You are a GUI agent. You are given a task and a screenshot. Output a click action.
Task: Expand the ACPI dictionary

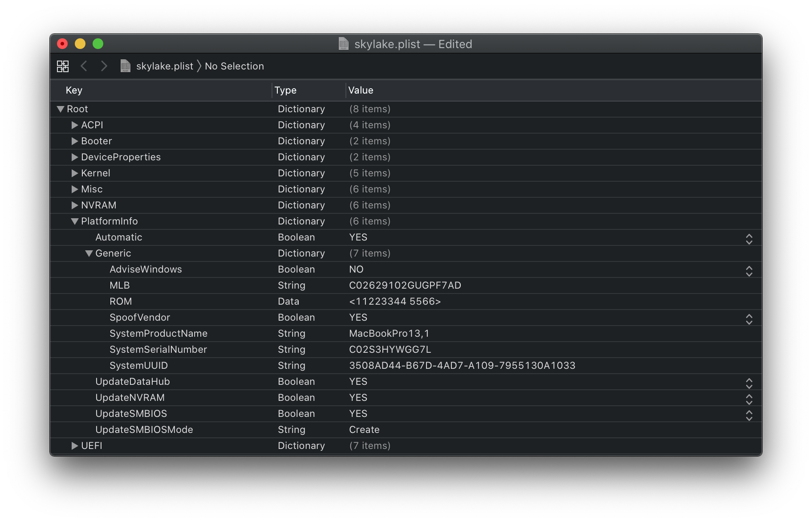[75, 125]
